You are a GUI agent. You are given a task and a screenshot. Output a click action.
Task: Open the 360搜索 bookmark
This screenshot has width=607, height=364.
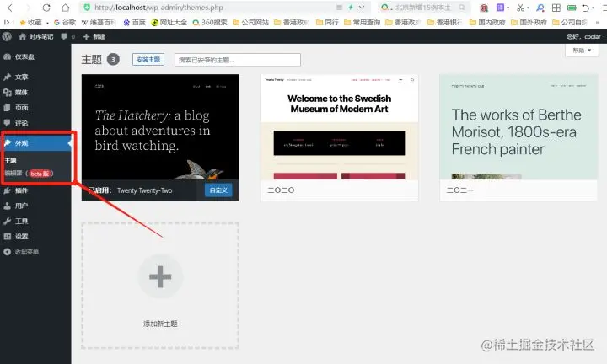point(210,23)
